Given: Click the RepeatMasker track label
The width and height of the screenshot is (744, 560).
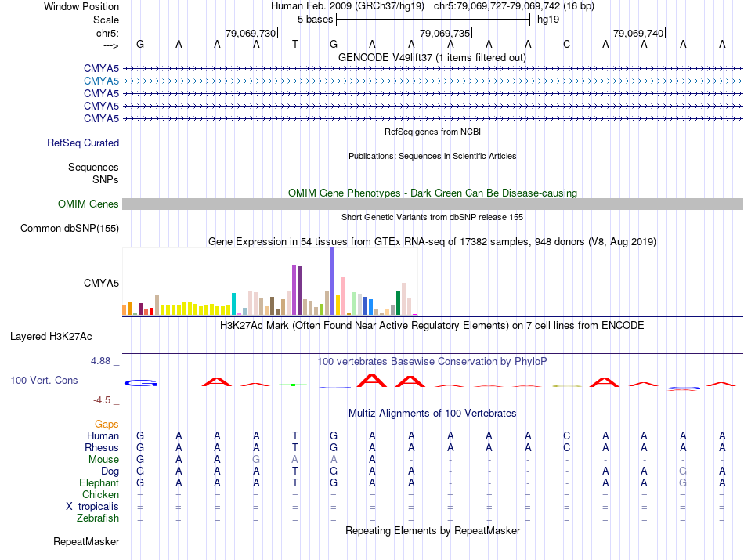Looking at the screenshot, I should [x=86, y=541].
